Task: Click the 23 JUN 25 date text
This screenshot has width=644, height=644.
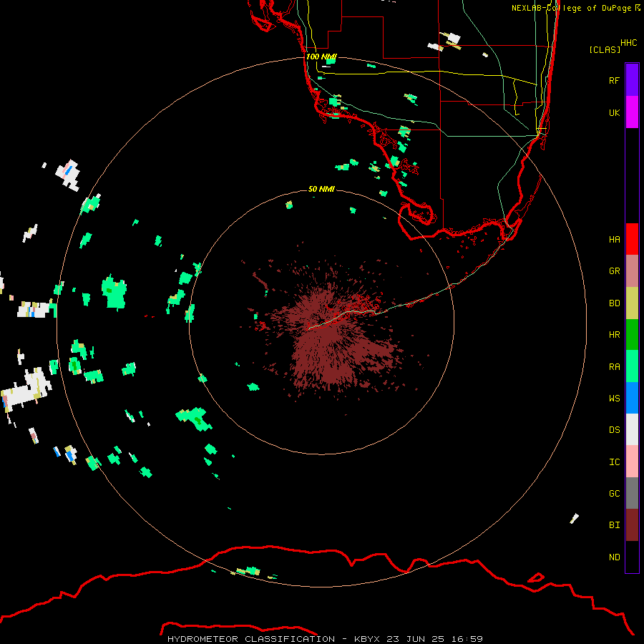Action: (416, 639)
